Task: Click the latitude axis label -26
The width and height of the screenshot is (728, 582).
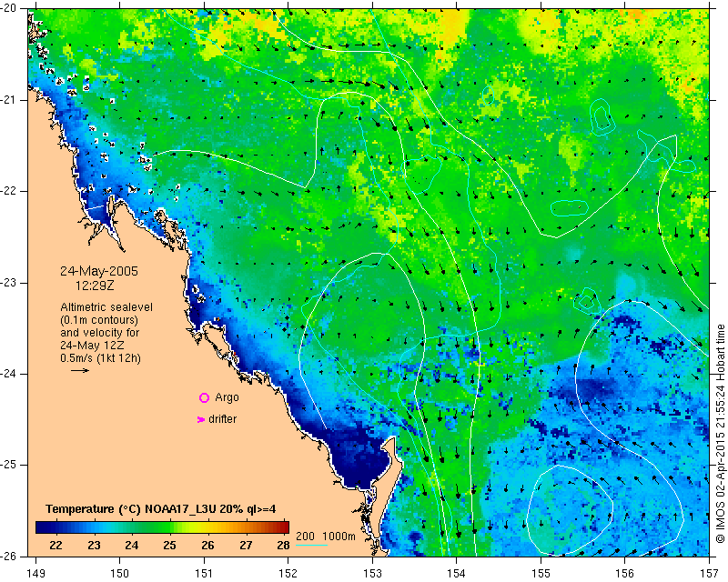Action: click(x=9, y=556)
